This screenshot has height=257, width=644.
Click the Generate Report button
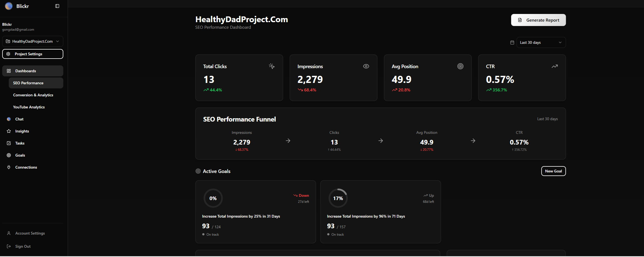538,20
